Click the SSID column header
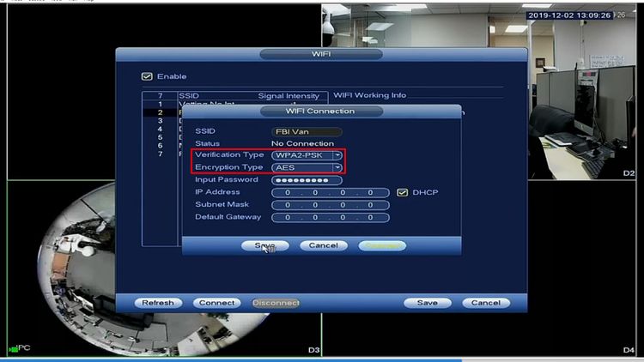 [189, 96]
